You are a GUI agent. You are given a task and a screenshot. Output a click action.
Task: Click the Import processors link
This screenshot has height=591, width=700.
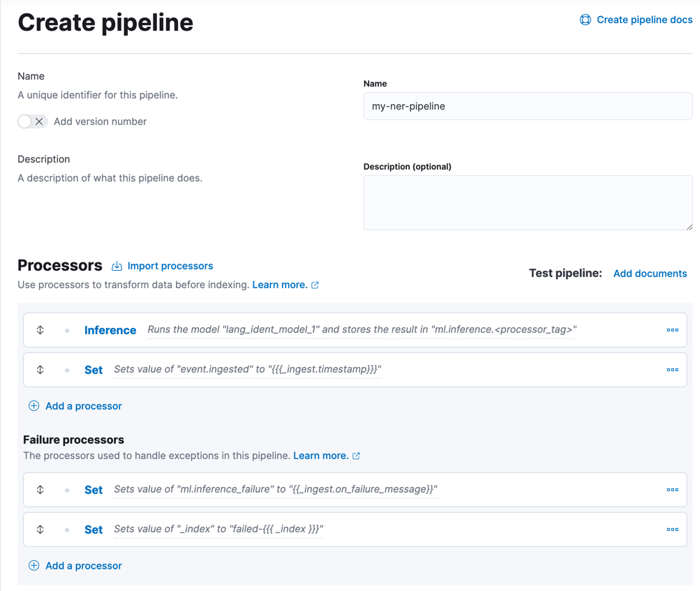click(170, 266)
